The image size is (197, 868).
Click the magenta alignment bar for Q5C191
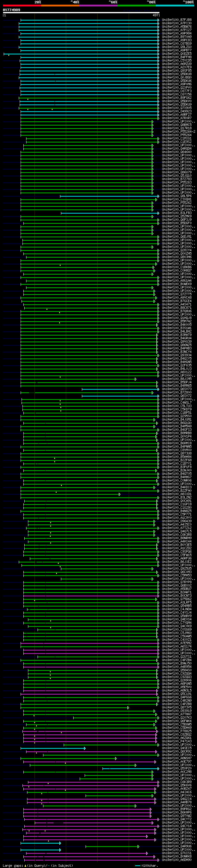pos(89,694)
